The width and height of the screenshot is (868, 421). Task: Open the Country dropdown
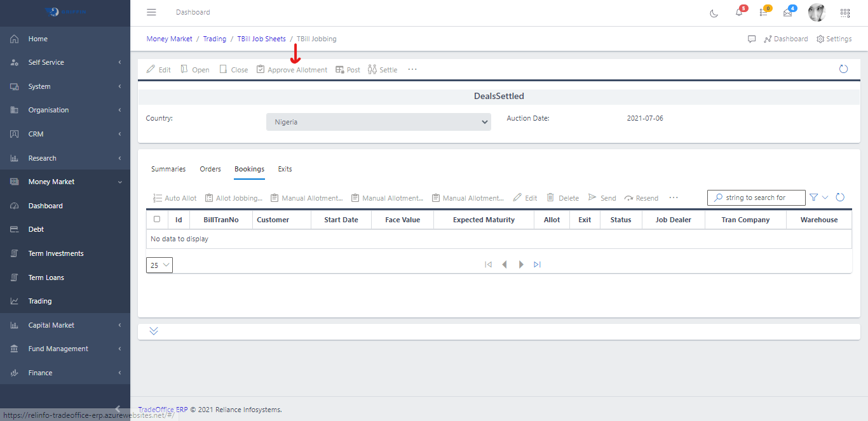(378, 122)
